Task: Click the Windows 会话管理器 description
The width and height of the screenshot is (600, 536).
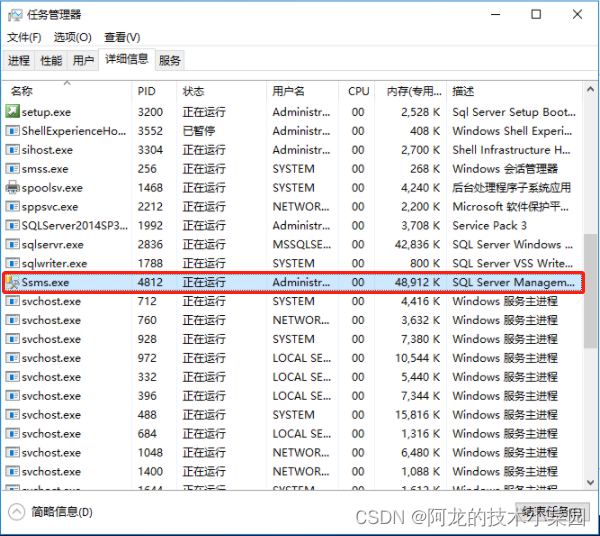Action: pos(505,169)
